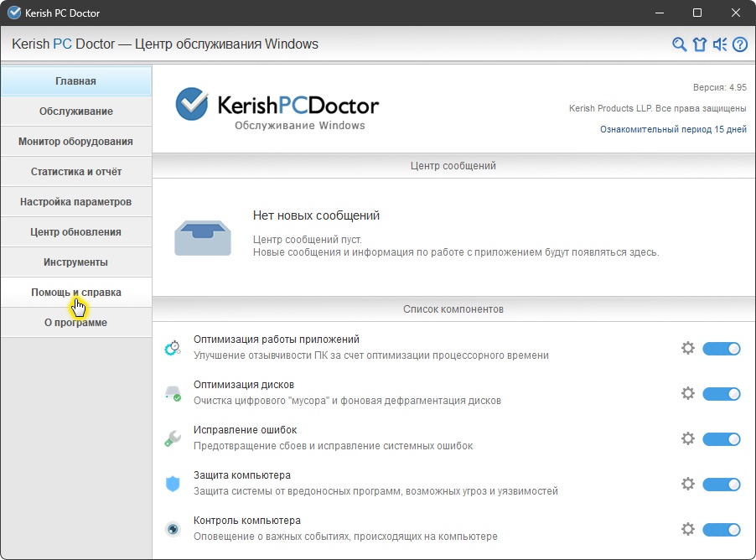The width and height of the screenshot is (756, 560).
Task: Open Статистика и отчёт tab
Action: 76,172
